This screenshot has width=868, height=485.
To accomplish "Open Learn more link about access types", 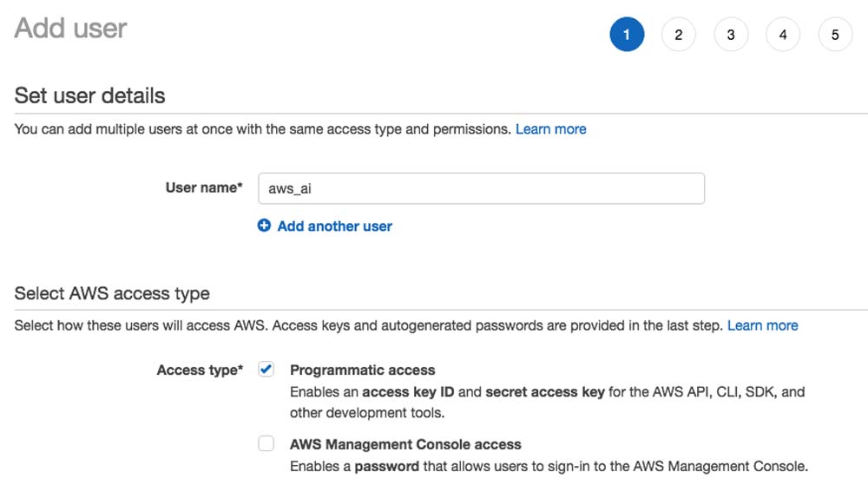I will pyautogui.click(x=762, y=325).
